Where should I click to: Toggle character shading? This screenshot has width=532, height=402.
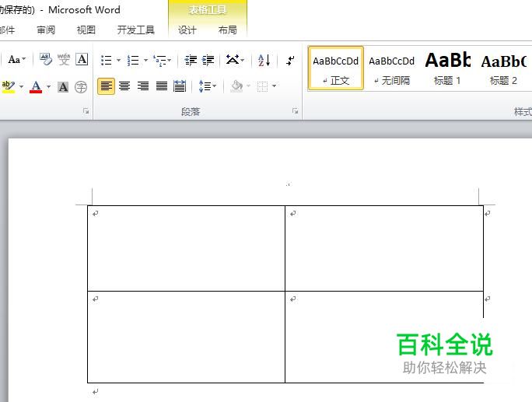click(x=63, y=87)
